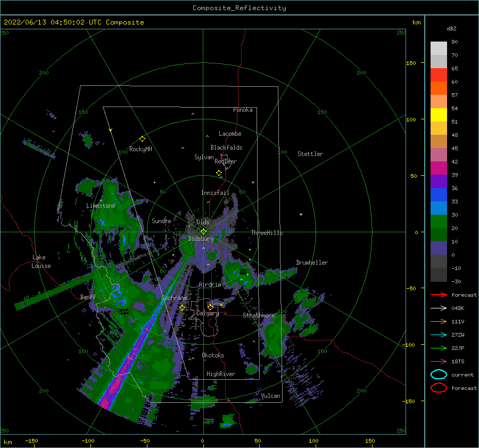Click the magenta 18TS arrow legend

pos(439,362)
